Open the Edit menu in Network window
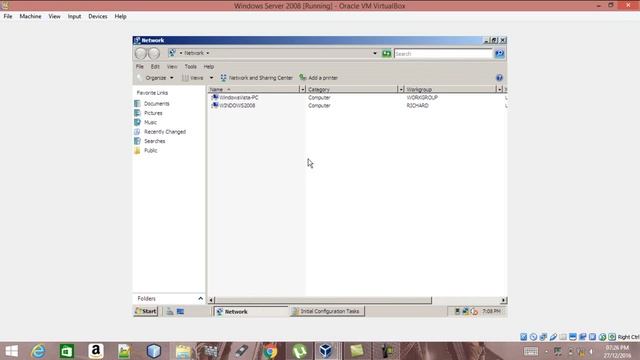This screenshot has width=640, height=360. 155,67
